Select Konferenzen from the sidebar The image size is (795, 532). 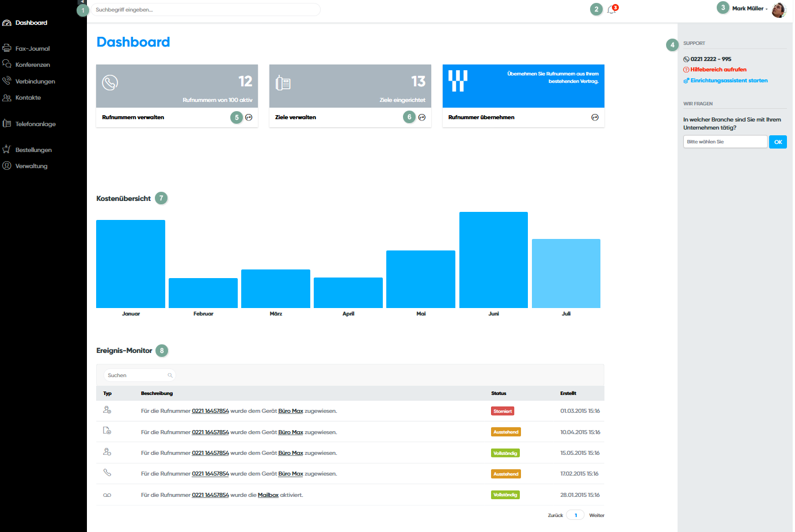[x=32, y=65]
